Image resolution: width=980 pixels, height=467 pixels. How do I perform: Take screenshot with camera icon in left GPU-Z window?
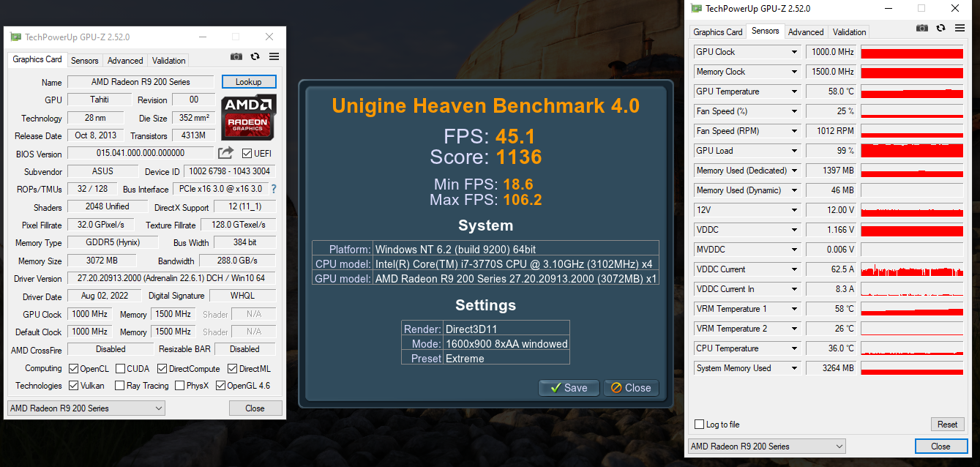point(236,56)
